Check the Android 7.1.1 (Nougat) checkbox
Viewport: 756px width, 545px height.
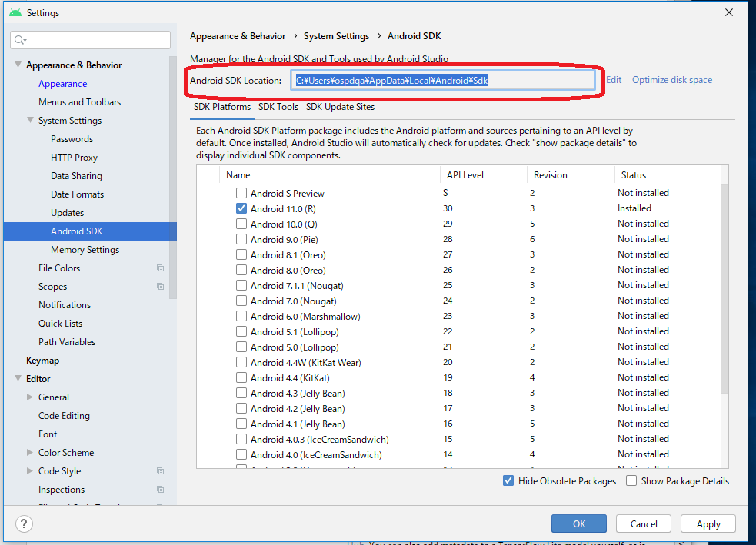(x=241, y=286)
